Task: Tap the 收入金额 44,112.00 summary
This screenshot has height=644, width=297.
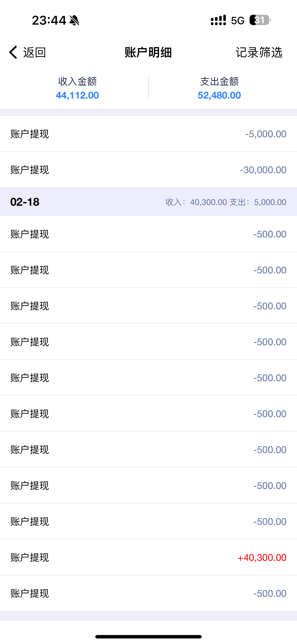Action: tap(77, 88)
